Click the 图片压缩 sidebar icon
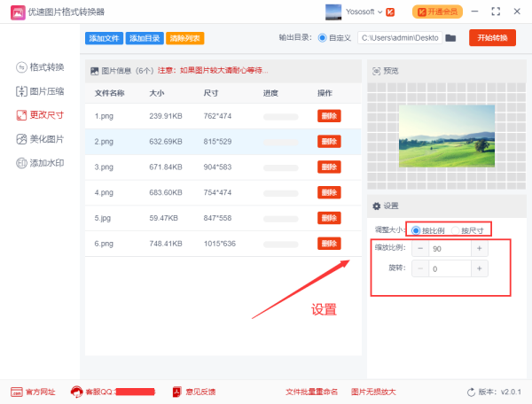The height and width of the screenshot is (404, 532). [x=22, y=91]
